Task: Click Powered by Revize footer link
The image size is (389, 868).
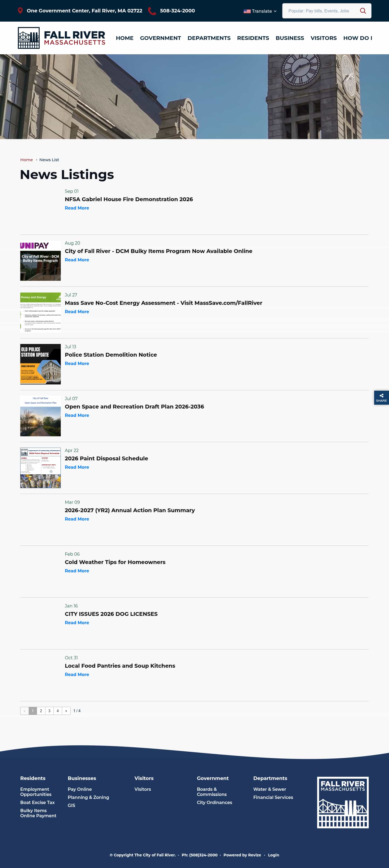Action: click(x=242, y=855)
